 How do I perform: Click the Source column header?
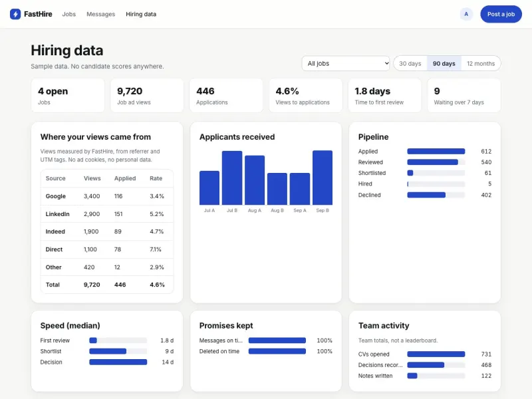pos(56,178)
